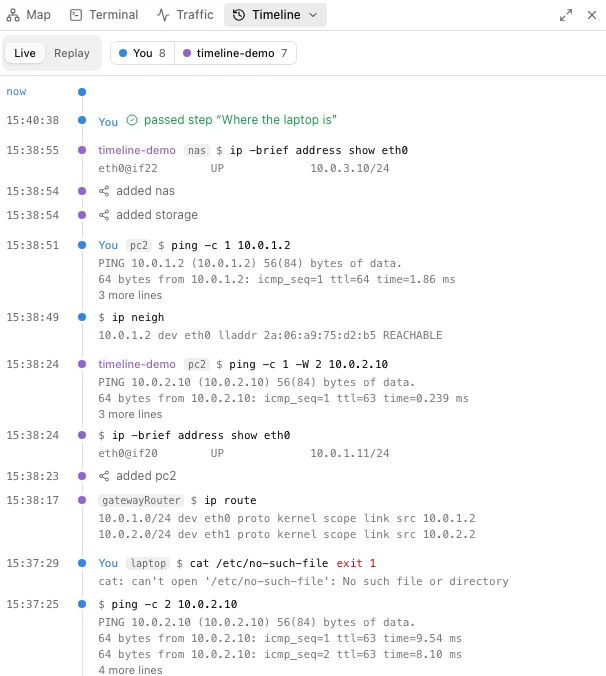Select the 15:40:38 timeline marker
606x676 pixels.
tap(82, 120)
